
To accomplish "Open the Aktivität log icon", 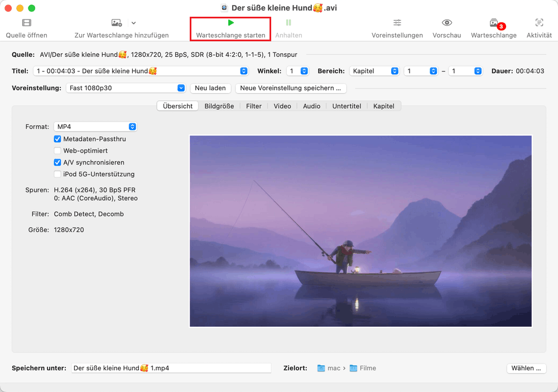I will pyautogui.click(x=539, y=23).
